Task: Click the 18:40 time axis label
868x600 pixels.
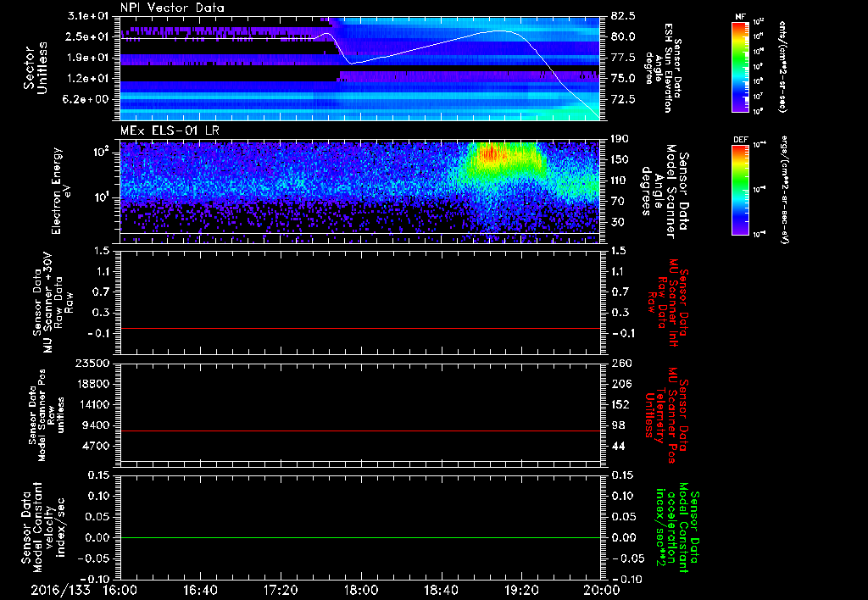Action: [x=441, y=590]
